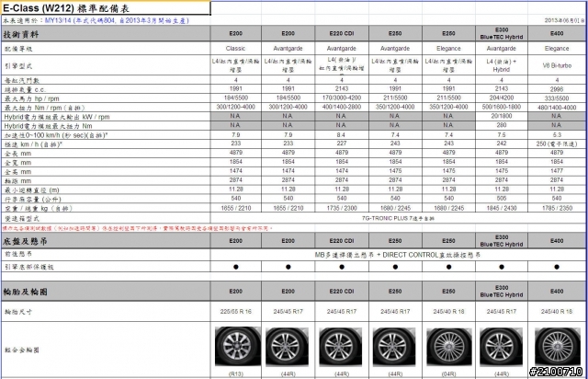This screenshot has width=588, height=379.
Task: Click the E250 Elegance multi-spoke wheel image (04R)
Action: [x=449, y=347]
